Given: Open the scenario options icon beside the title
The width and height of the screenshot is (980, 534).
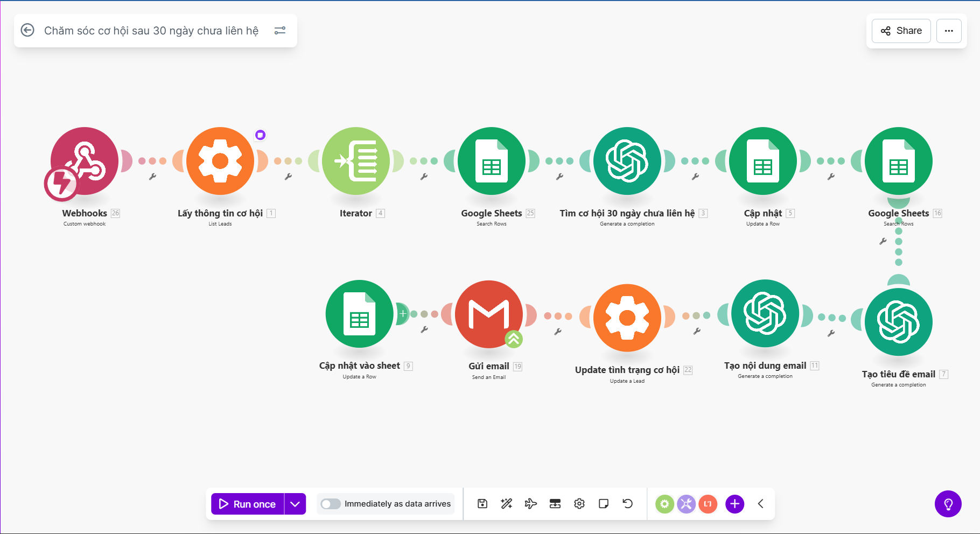Looking at the screenshot, I should (280, 31).
